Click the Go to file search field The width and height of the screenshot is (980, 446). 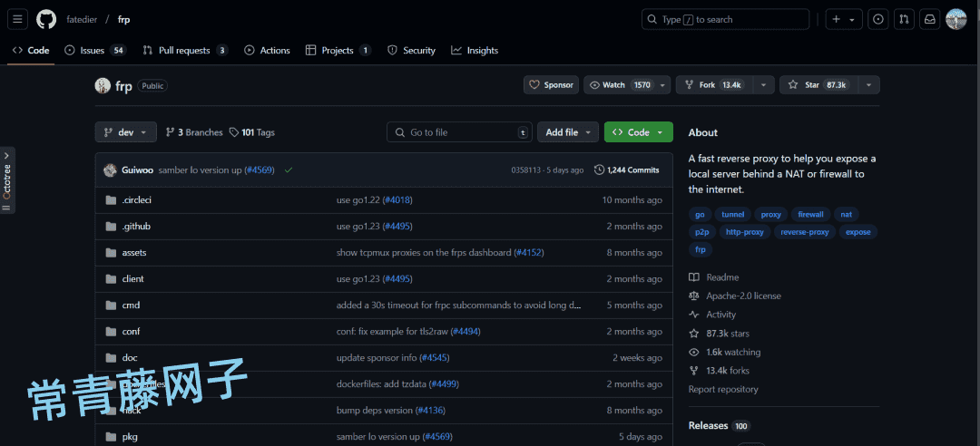point(460,132)
